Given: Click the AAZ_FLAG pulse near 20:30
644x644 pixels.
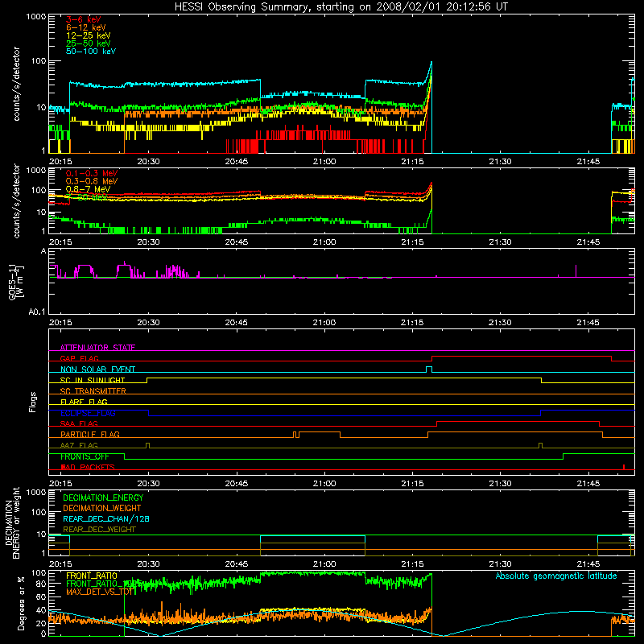Looking at the screenshot, I should click(148, 445).
